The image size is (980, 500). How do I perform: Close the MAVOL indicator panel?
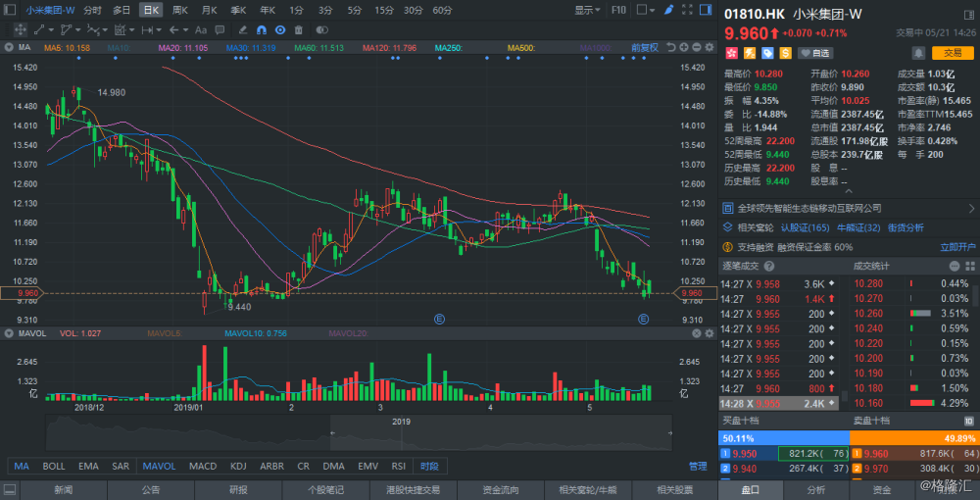point(696,333)
